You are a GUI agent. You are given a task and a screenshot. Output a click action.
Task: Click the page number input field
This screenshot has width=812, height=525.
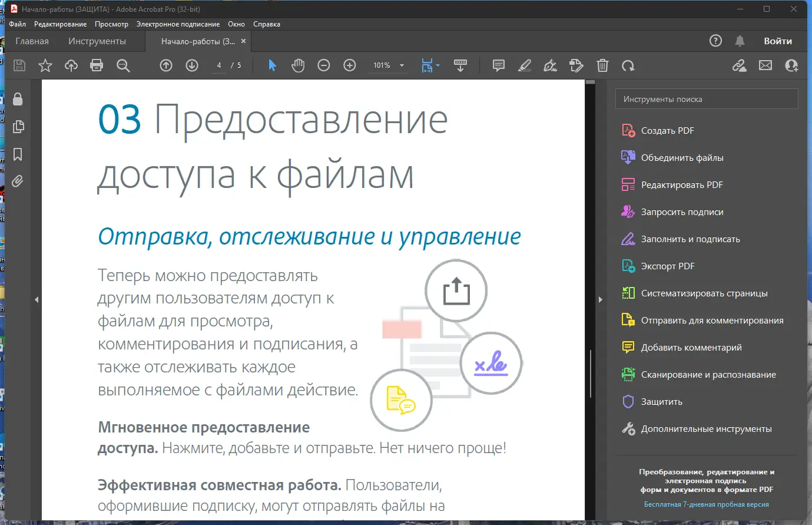(218, 65)
